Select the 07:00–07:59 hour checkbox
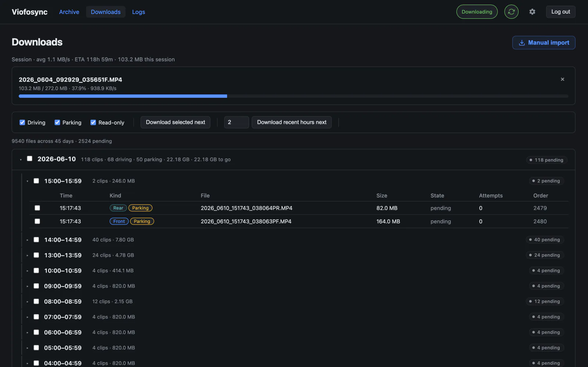 pos(36,317)
